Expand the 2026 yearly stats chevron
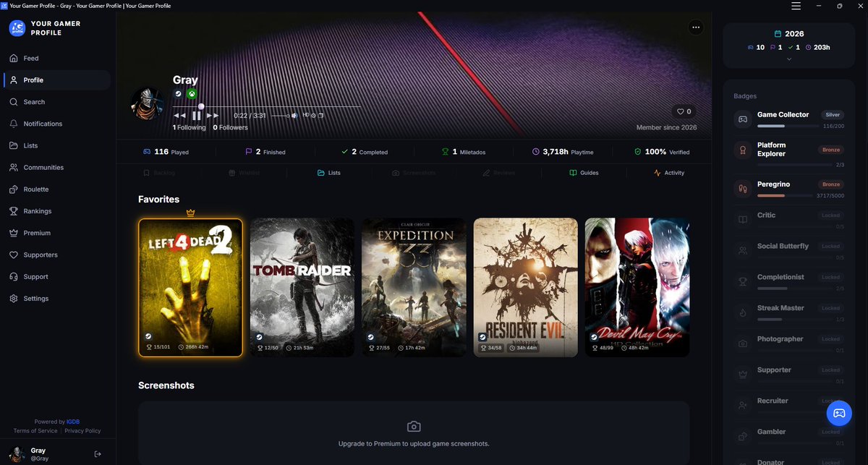This screenshot has width=868, height=465. tap(788, 59)
